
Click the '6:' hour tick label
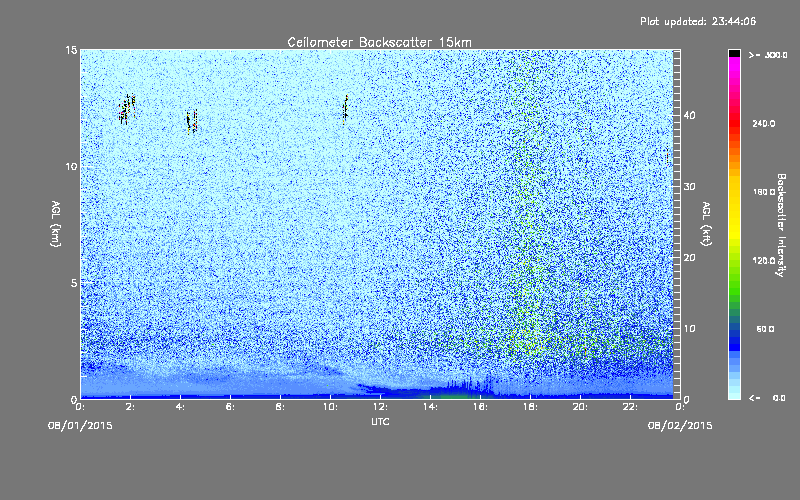231,407
